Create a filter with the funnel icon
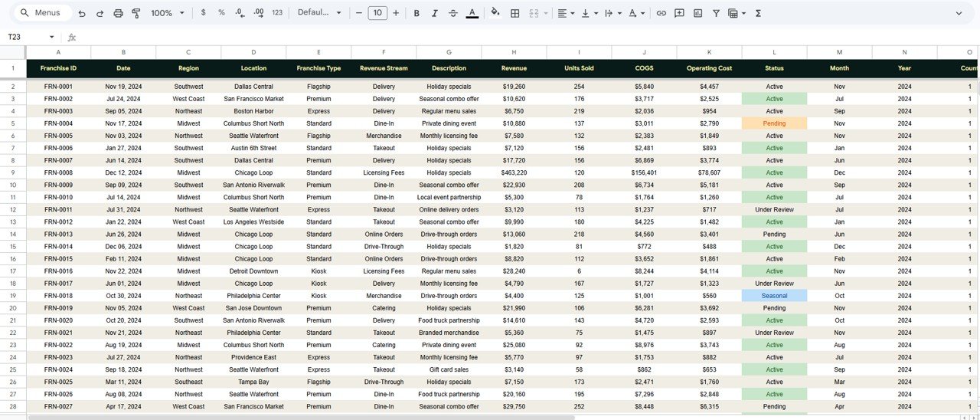980x420 pixels. (x=716, y=13)
